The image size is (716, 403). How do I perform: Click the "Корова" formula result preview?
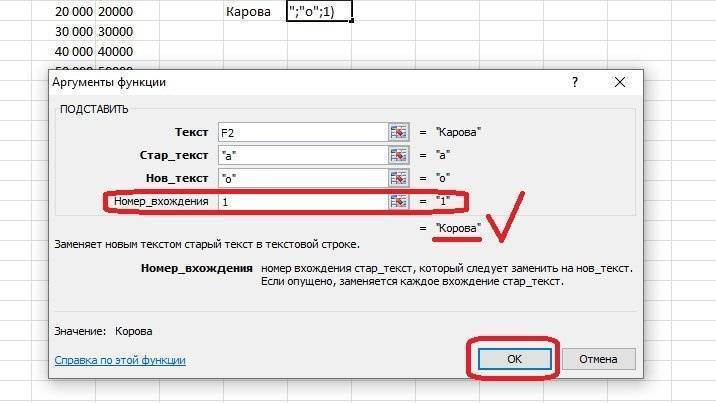(458, 228)
